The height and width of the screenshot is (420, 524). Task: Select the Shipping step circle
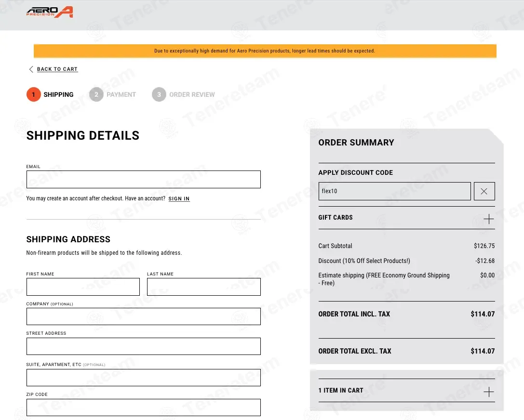33,95
